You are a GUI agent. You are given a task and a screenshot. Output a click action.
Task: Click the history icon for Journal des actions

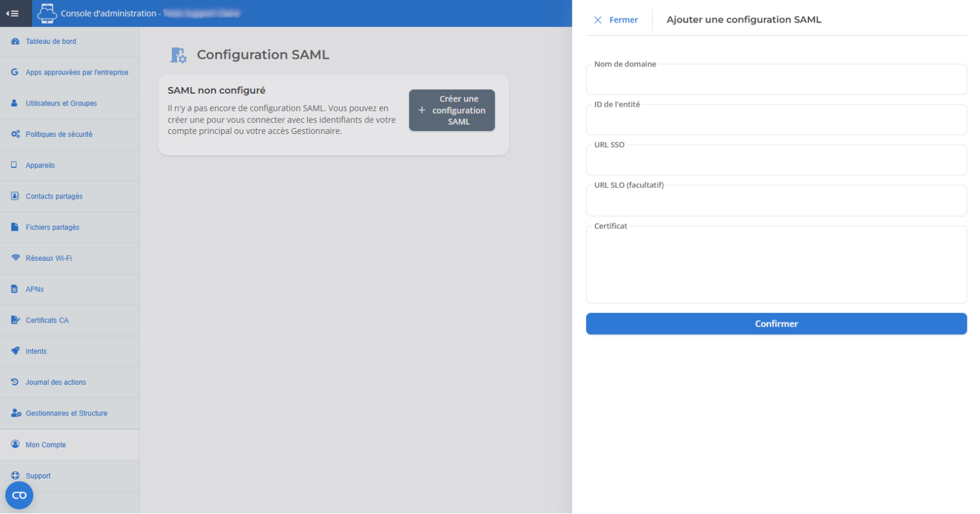pos(15,382)
